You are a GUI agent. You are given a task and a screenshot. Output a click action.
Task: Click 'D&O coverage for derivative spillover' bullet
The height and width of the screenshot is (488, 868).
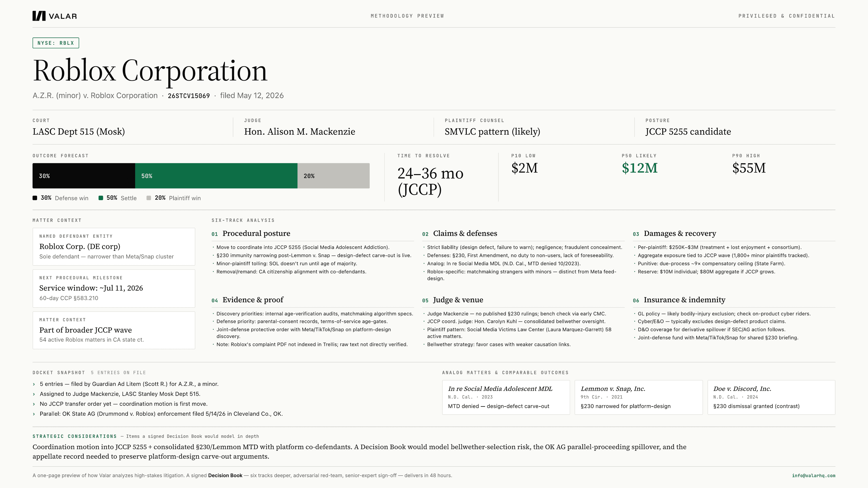click(x=711, y=330)
